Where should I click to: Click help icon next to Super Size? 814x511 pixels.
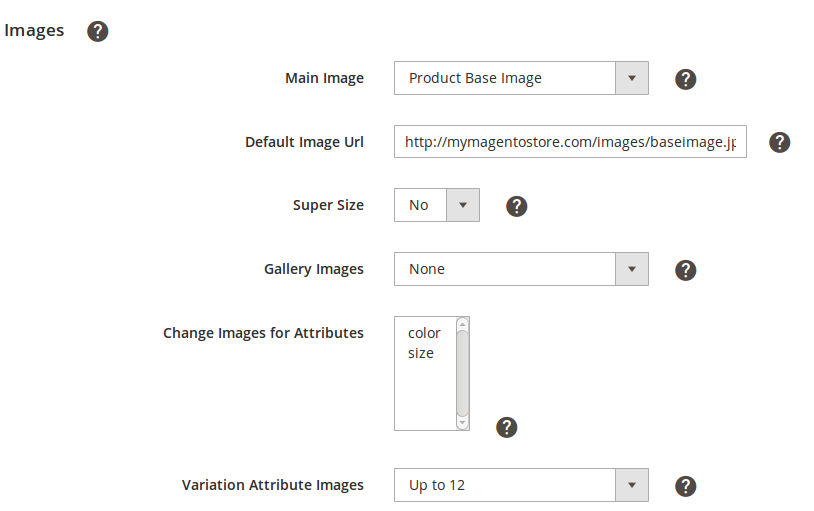516,206
